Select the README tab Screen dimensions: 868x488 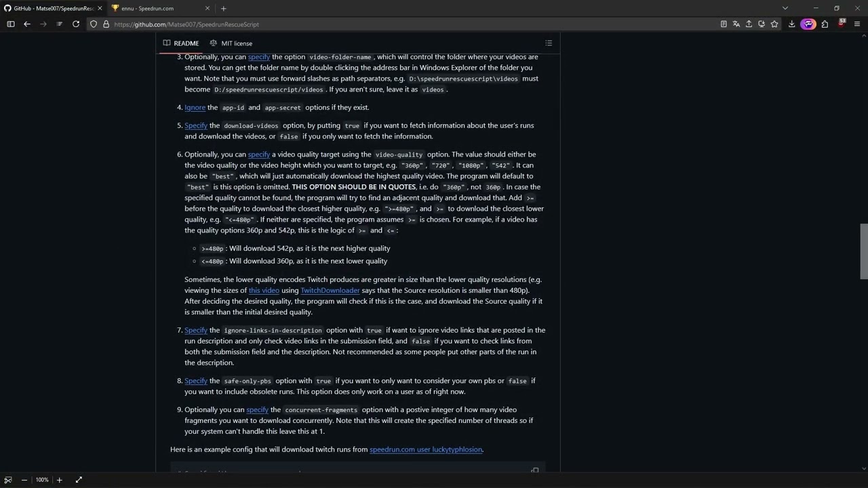tap(181, 43)
